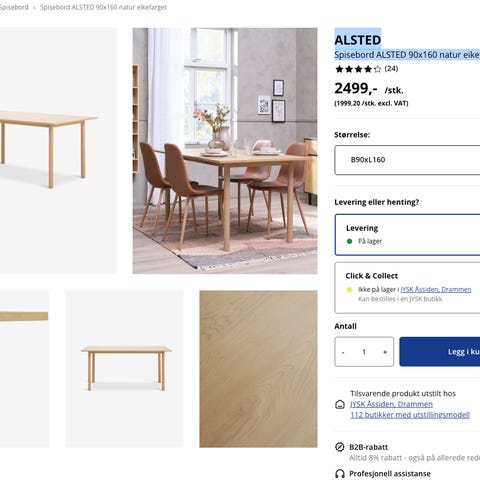
Task: Open the dining room scene photo
Action: 225,151
